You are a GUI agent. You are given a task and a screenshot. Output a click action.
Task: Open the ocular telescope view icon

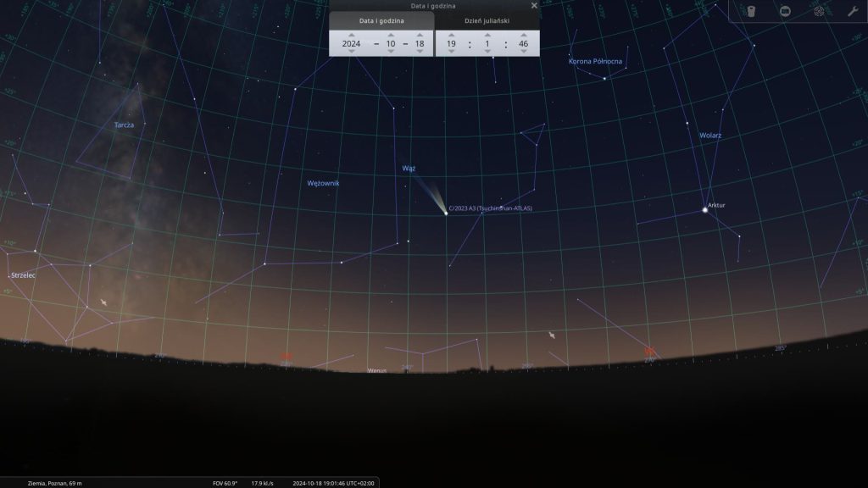point(750,11)
